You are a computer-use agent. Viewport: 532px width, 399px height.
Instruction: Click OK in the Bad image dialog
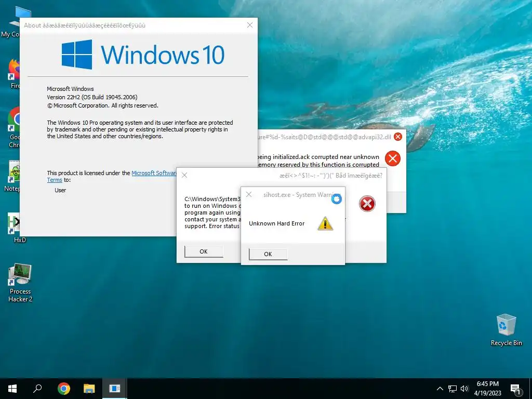(204, 251)
